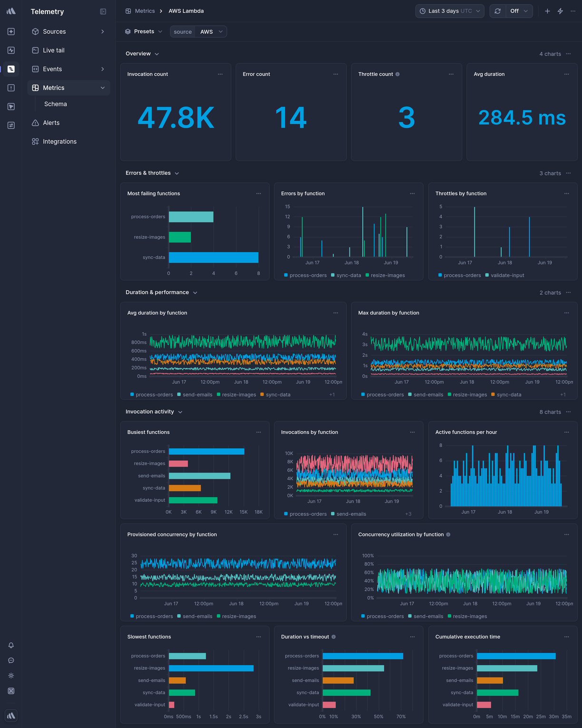The width and height of the screenshot is (582, 728).
Task: Open the Invocation count card options menu
Action: pos(220,74)
